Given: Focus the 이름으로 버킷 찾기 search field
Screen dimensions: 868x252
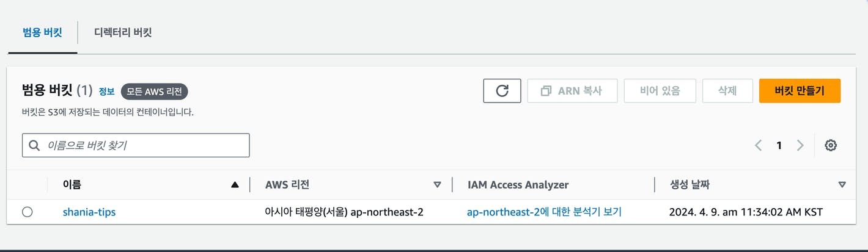Looking at the screenshot, I should [x=136, y=145].
